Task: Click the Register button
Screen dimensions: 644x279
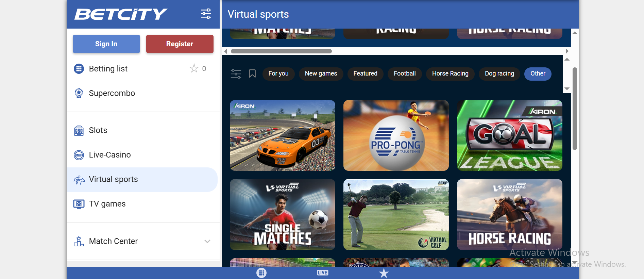Action: 180,44
